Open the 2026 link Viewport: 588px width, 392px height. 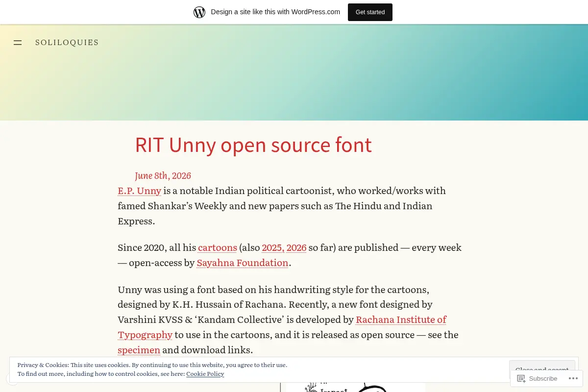pyautogui.click(x=296, y=247)
